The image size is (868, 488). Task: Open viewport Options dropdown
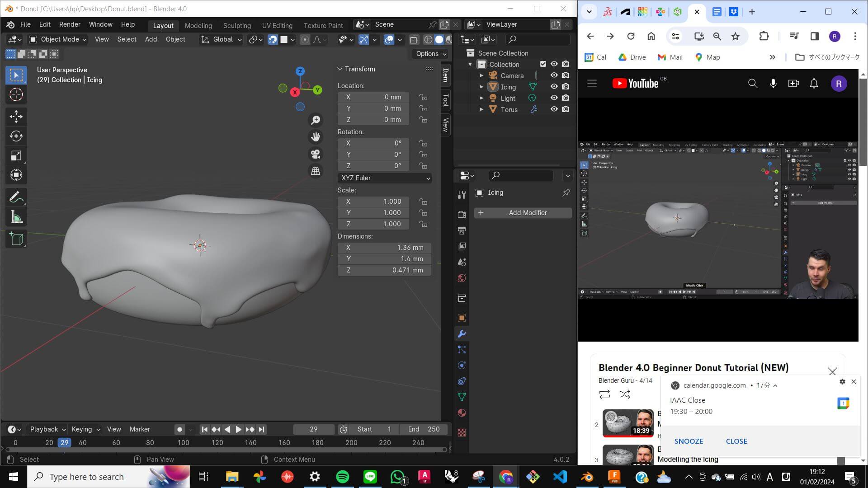[x=431, y=54]
